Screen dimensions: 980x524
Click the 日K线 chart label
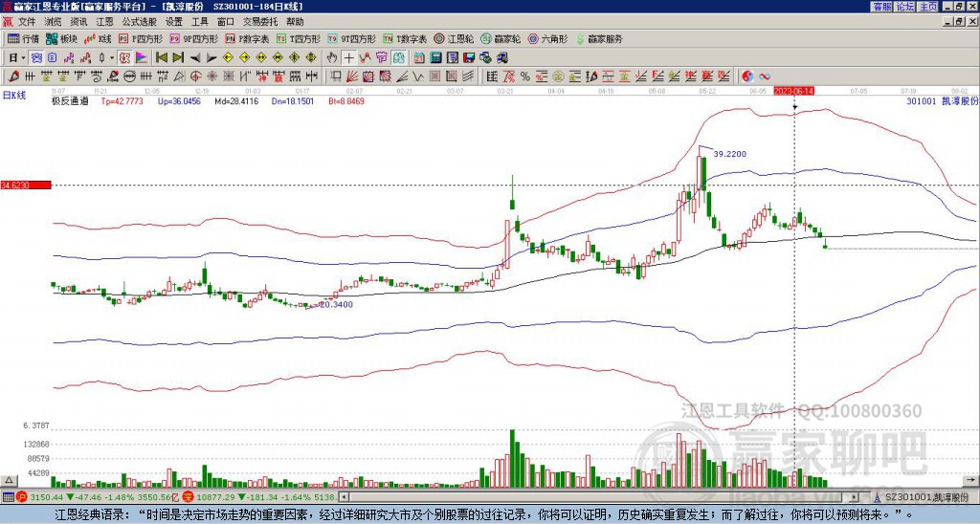14,96
